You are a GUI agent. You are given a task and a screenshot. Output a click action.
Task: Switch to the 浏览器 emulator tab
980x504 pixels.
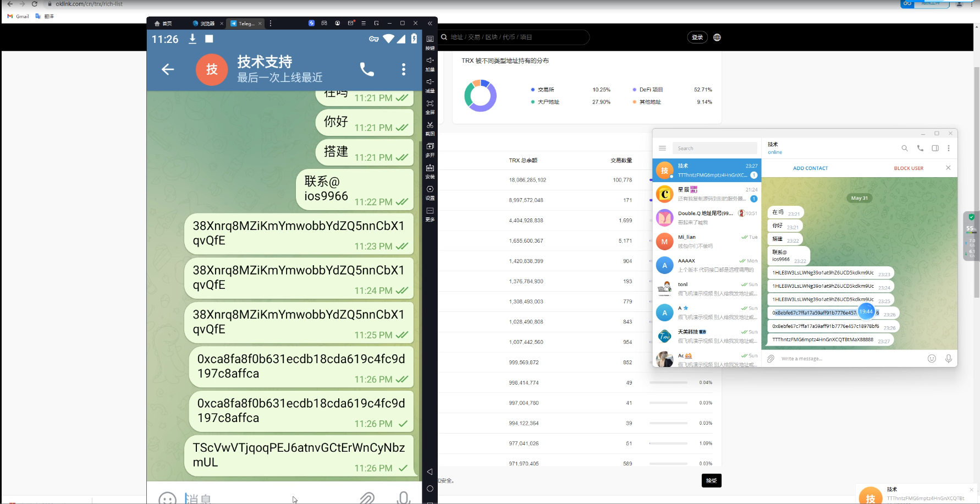204,24
